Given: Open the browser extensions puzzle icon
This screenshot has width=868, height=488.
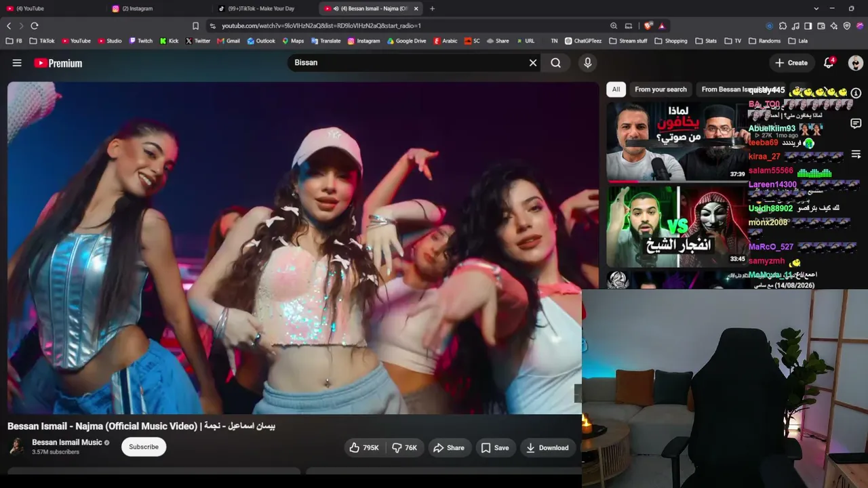Looking at the screenshot, I should (x=783, y=26).
